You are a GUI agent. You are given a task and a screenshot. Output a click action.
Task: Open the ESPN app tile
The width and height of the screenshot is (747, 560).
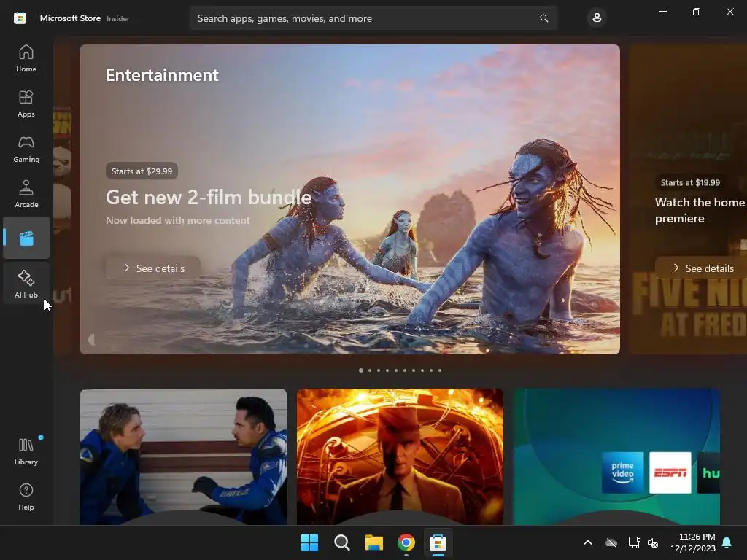click(670, 472)
